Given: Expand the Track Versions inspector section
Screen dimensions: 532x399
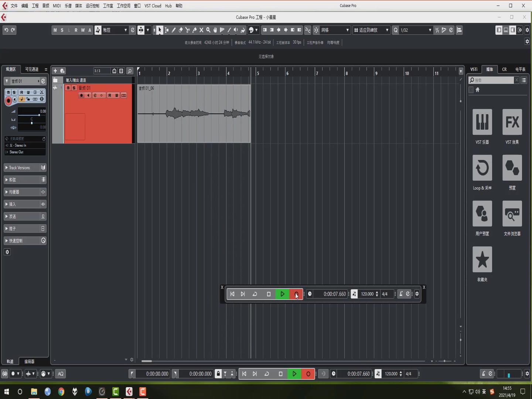Looking at the screenshot, I should (x=22, y=168).
